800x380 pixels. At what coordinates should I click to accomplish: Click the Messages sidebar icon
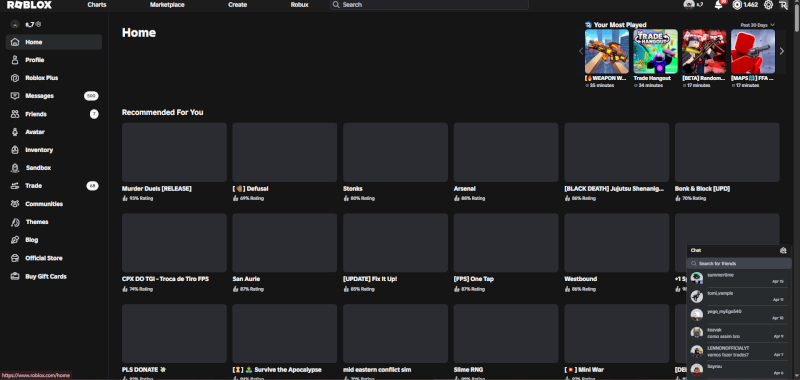coord(15,96)
